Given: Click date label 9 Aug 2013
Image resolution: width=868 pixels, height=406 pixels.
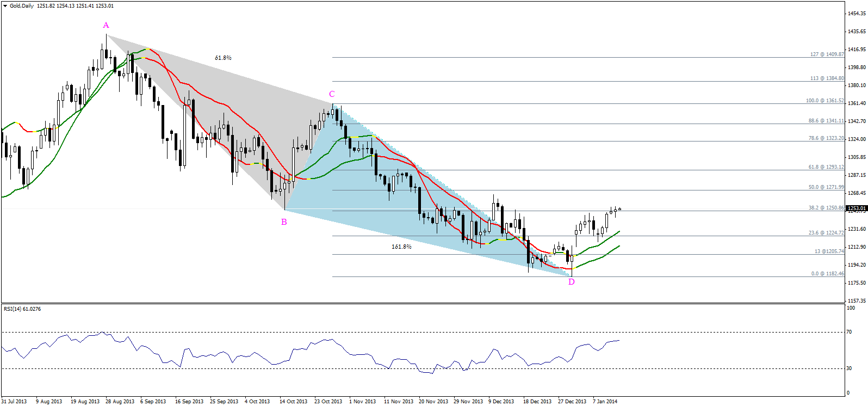Looking at the screenshot, I should click(x=49, y=402).
